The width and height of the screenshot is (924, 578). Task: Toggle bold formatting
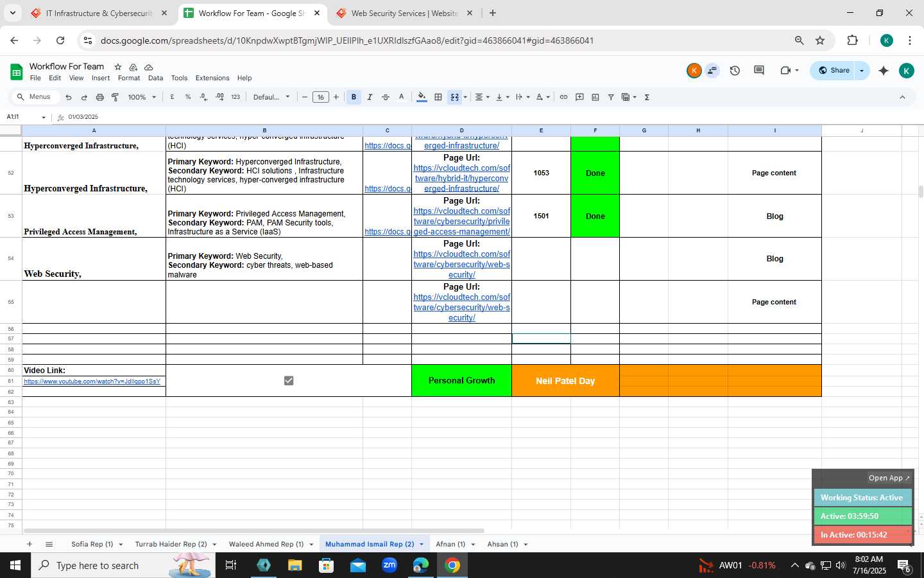(354, 97)
